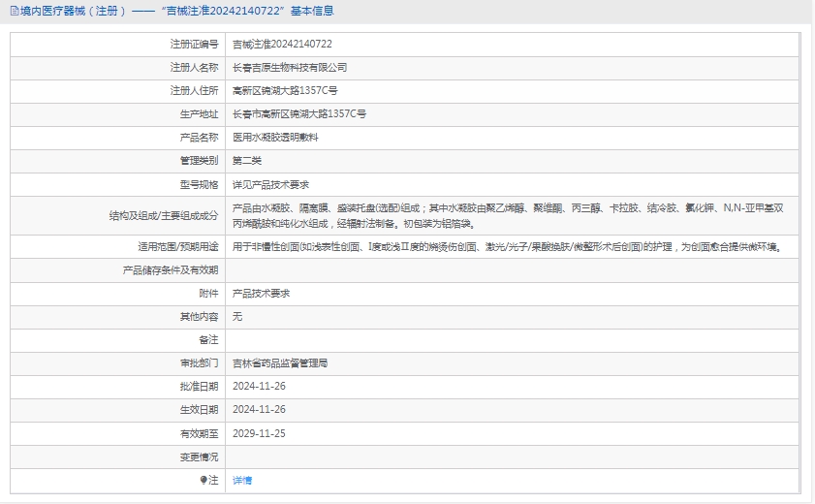The width and height of the screenshot is (815, 504).
Task: Select product name 医用水凝胶透明敷料
Action: tap(275, 138)
